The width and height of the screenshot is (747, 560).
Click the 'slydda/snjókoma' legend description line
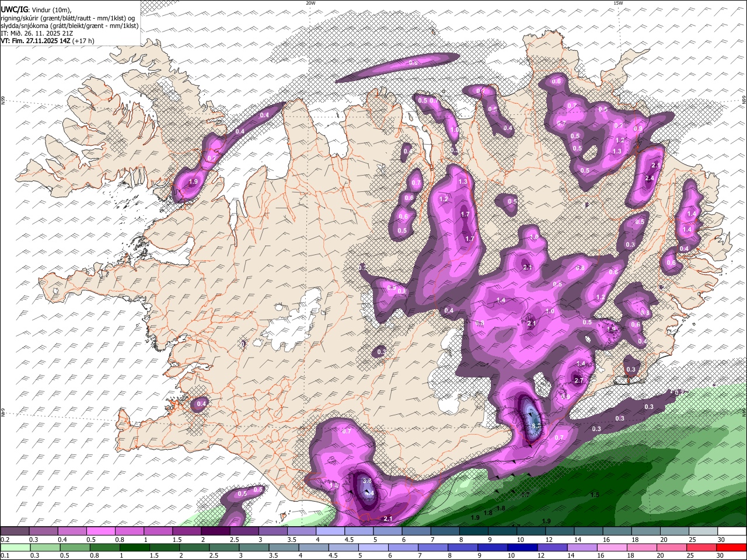(70, 26)
